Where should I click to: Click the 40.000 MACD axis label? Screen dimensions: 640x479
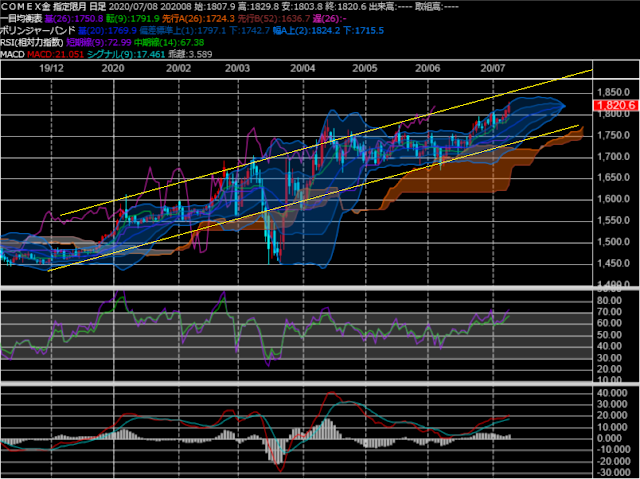click(612, 393)
